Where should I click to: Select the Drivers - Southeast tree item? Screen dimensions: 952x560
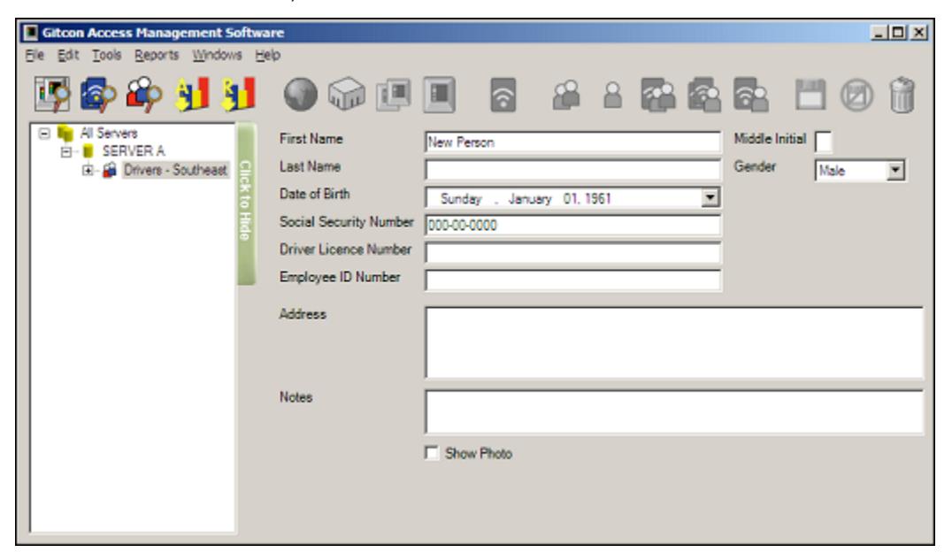coord(175,170)
